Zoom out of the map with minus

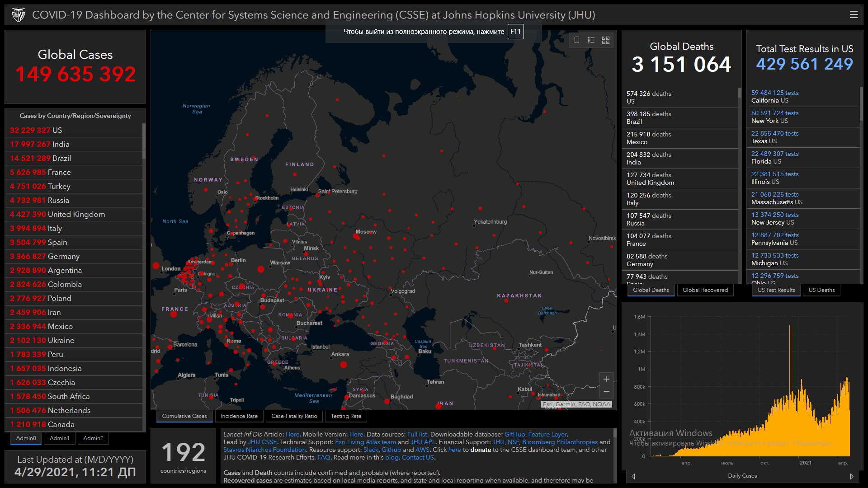(x=606, y=391)
